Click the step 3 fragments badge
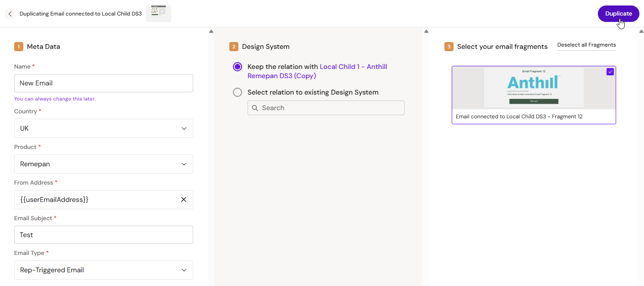The height and width of the screenshot is (286, 644). click(449, 47)
